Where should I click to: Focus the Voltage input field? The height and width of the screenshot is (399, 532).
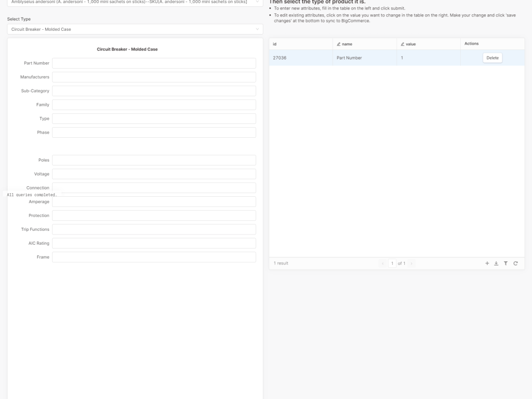pyautogui.click(x=154, y=173)
